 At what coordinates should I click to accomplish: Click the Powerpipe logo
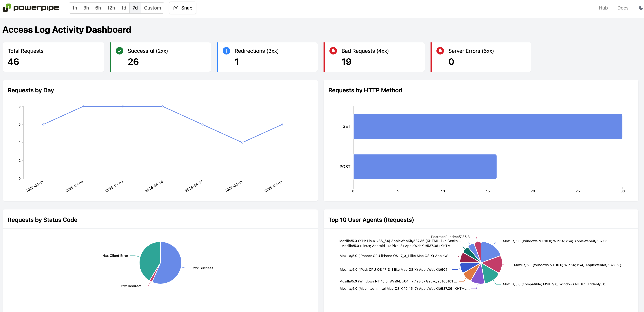pyautogui.click(x=31, y=8)
